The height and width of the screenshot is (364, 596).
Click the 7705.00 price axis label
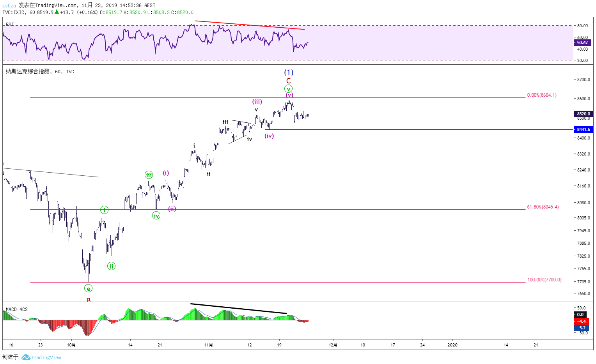click(584, 282)
